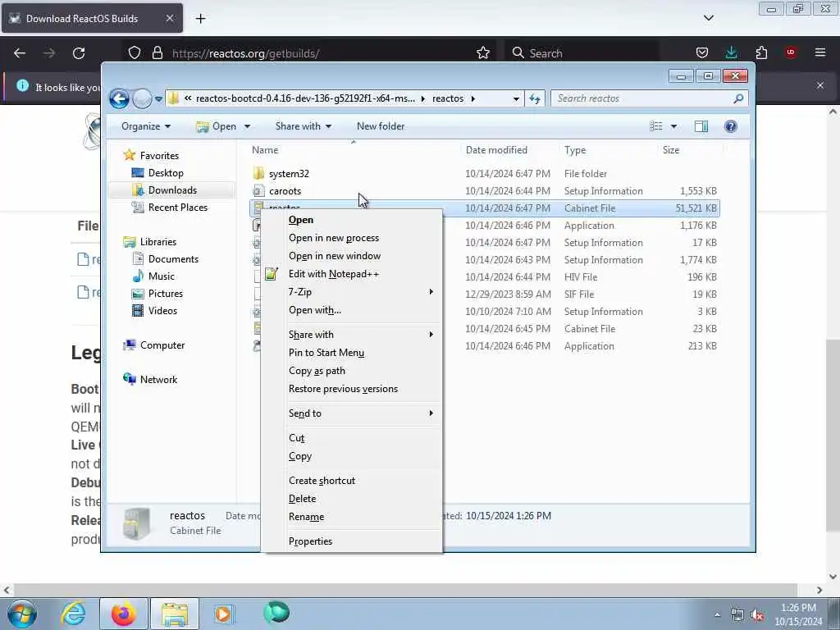Click the shield tracking protection icon
The image size is (840, 630).
tap(135, 53)
